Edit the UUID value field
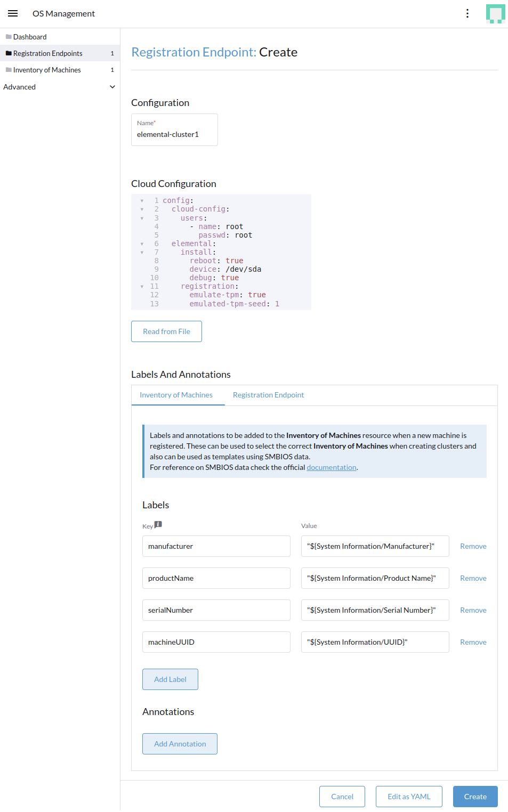Screen dimensions: 508x812 pyautogui.click(x=375, y=642)
